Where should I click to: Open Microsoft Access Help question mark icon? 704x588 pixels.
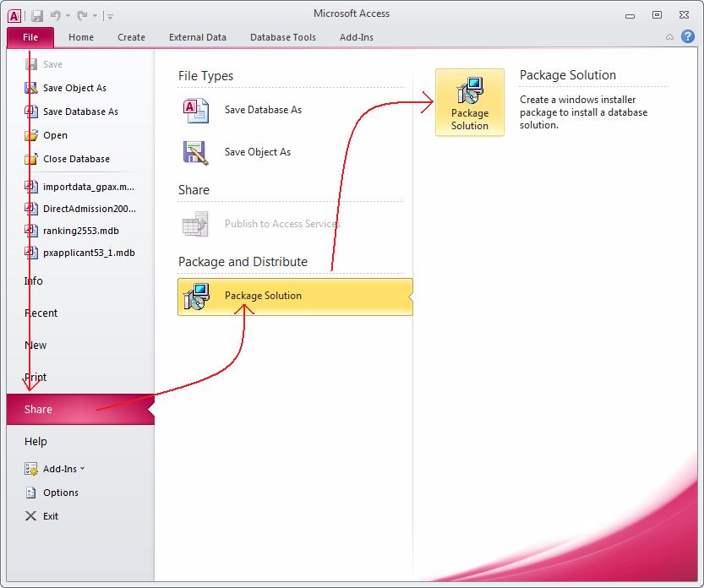click(687, 36)
